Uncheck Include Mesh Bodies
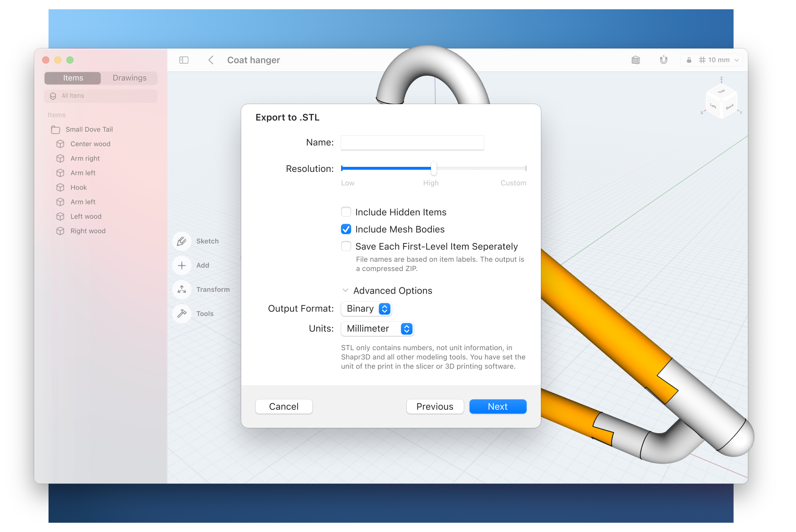 pyautogui.click(x=346, y=229)
